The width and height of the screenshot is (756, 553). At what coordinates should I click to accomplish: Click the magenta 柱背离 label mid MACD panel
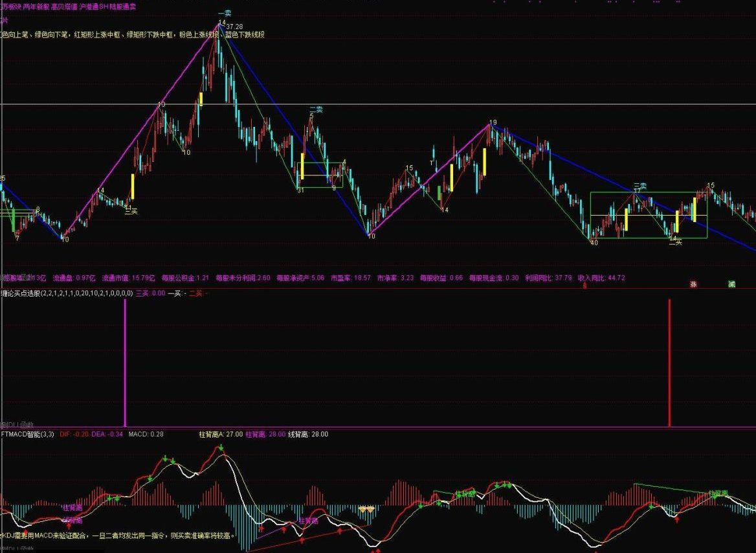(308, 520)
